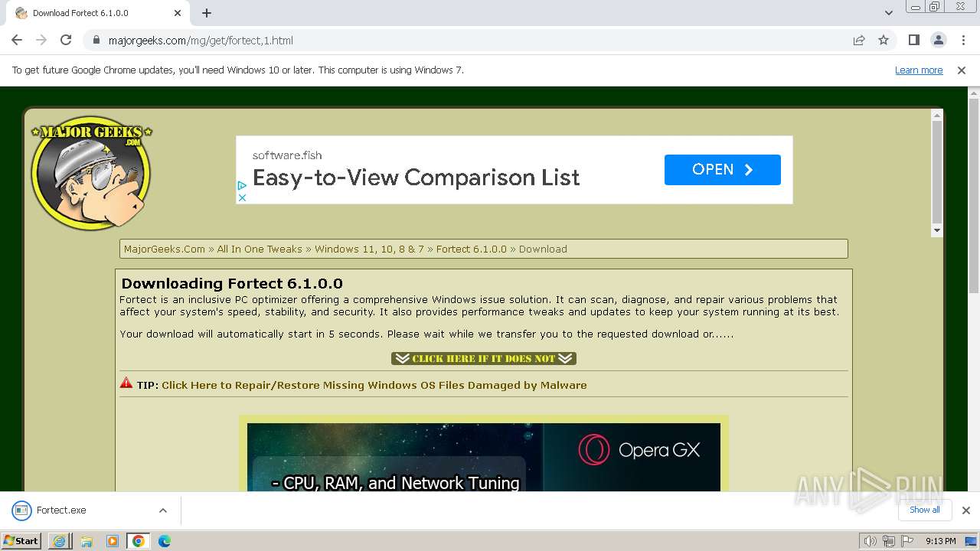Expand the Fortect.exe download options chevron
This screenshot has width=980, height=551.
pos(162,510)
